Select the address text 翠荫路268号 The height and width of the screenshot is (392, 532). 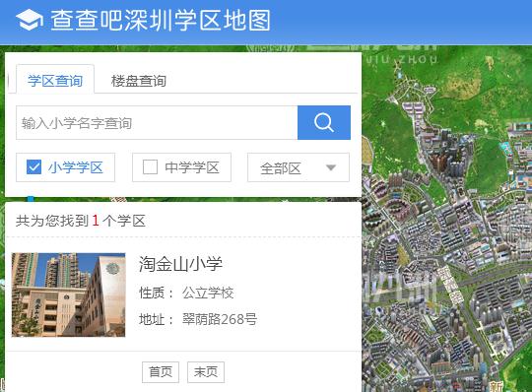[x=220, y=319]
